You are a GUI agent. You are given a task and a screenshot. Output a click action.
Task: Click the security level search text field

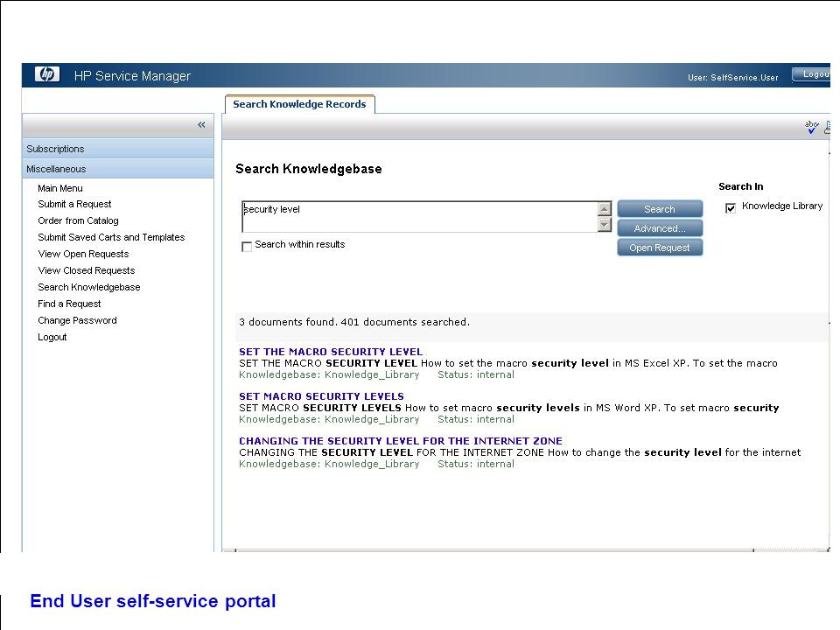tap(419, 217)
